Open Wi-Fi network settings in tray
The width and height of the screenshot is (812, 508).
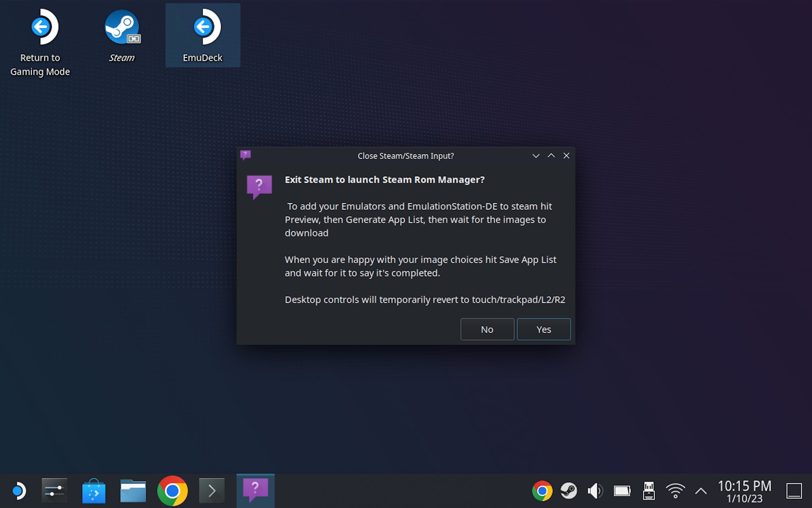(x=675, y=491)
